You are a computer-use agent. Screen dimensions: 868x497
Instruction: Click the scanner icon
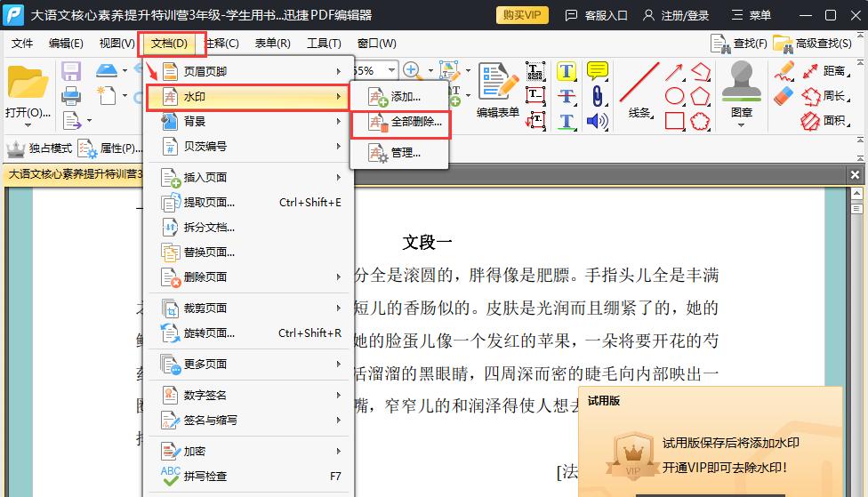[x=107, y=71]
